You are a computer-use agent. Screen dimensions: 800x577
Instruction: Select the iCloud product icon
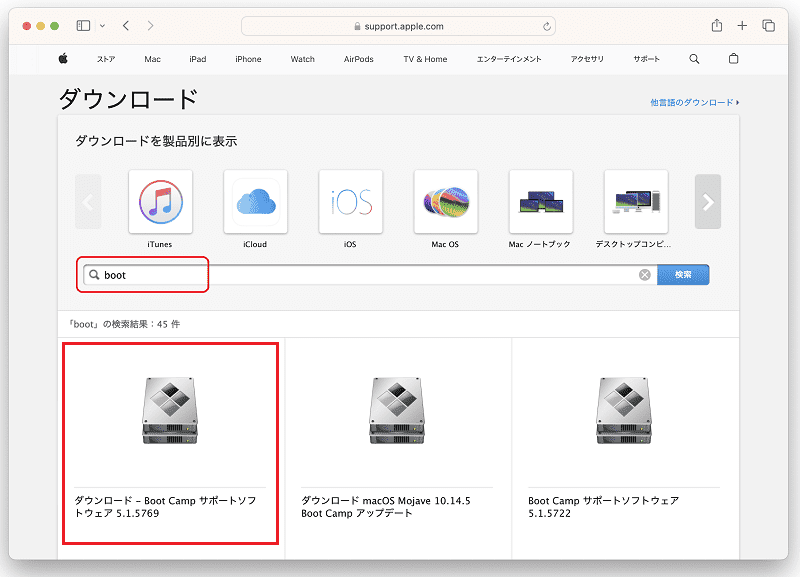pos(255,202)
